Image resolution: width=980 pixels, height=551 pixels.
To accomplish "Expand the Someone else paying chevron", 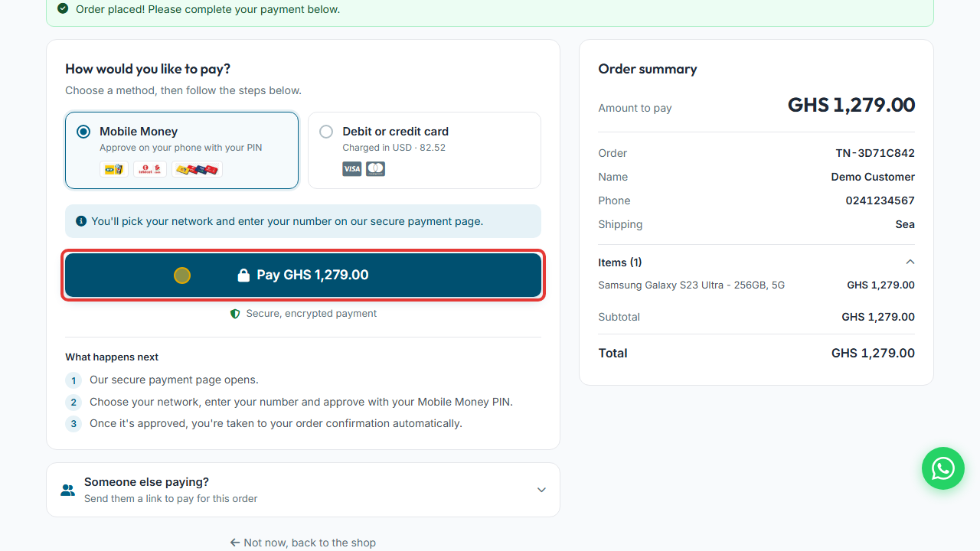I will point(541,490).
